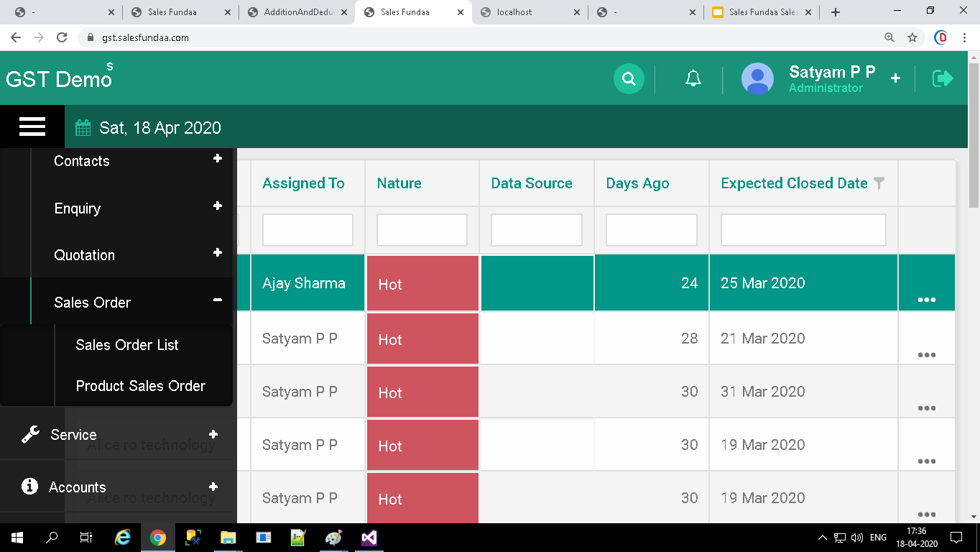
Task: Click the Accounts info icon
Action: pos(29,487)
